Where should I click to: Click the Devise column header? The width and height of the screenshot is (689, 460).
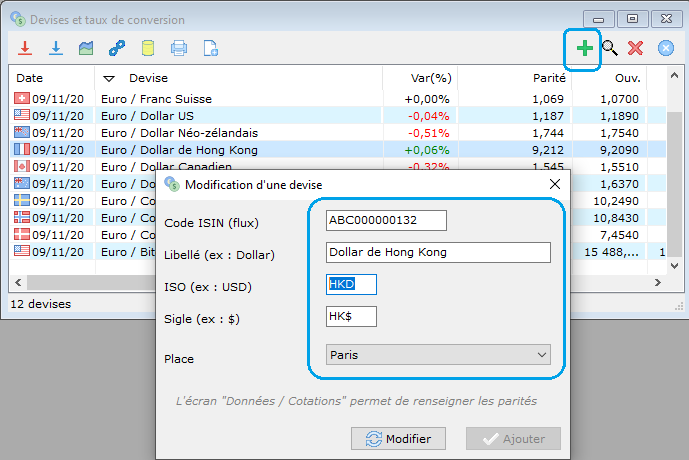tap(149, 78)
